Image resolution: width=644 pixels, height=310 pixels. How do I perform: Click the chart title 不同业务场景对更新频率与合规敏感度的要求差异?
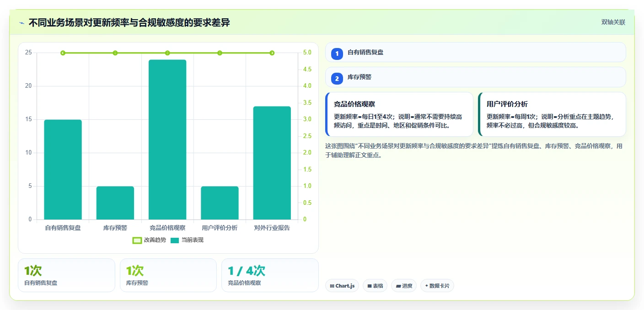(x=129, y=23)
